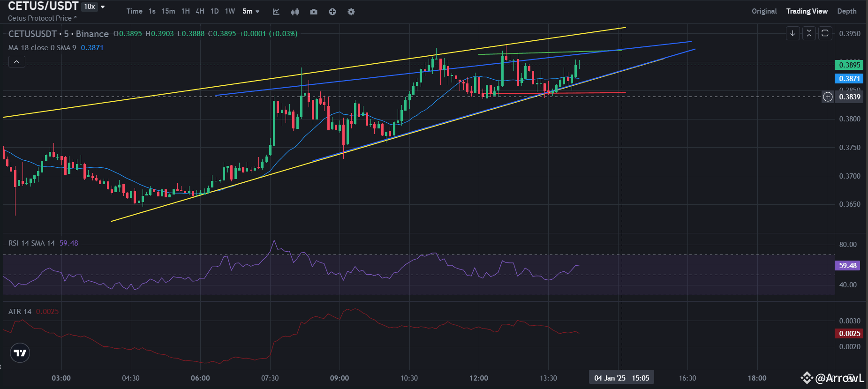Collapse the indicator legend with chevron button
868x389 pixels.
click(x=16, y=61)
